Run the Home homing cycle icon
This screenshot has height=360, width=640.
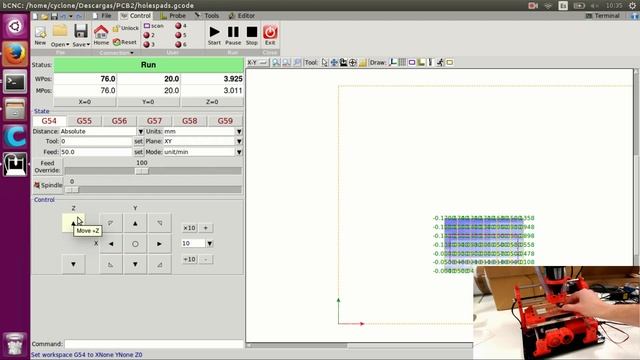coord(101,31)
